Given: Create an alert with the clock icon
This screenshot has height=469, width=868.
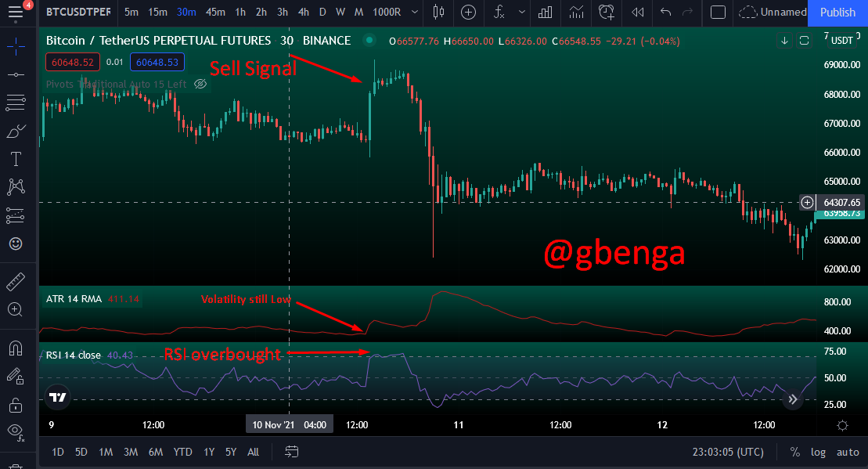Looking at the screenshot, I should 606,13.
